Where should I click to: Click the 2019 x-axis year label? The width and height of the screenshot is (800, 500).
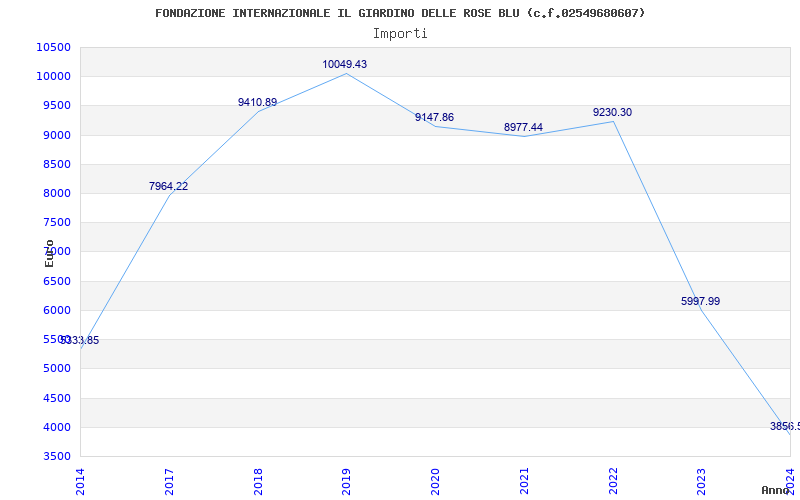(x=346, y=481)
